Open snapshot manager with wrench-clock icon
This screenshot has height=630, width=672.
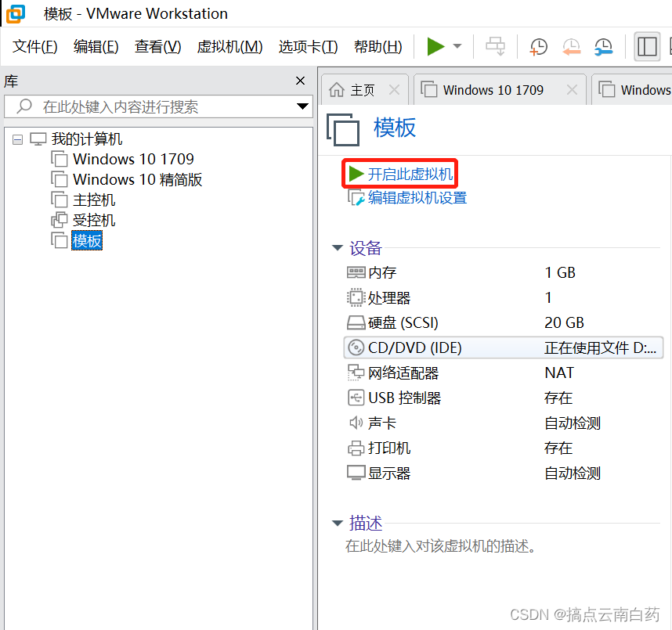[603, 46]
